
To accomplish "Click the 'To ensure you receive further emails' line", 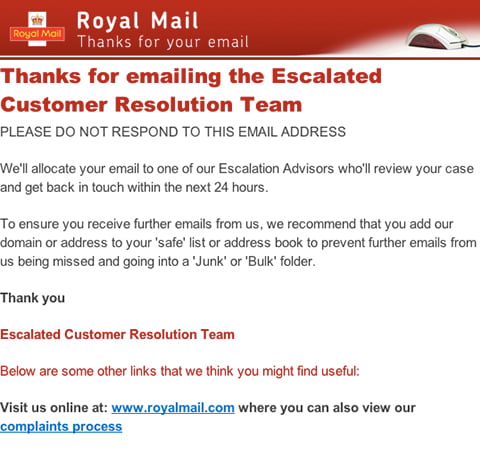I will coord(227,224).
